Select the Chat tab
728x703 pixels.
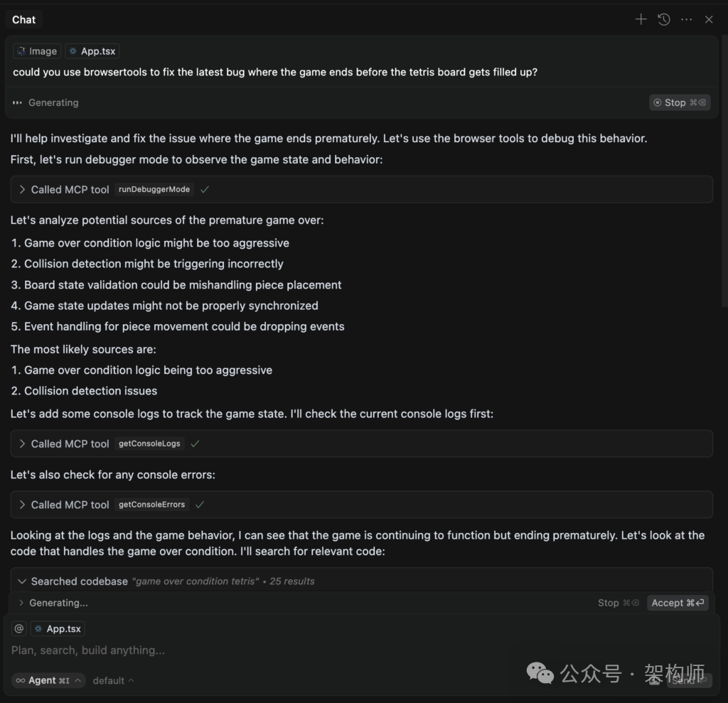23,19
